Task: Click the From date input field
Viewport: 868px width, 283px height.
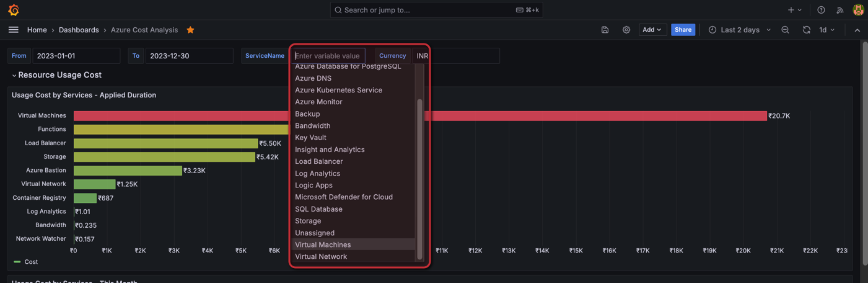Action: [x=76, y=56]
